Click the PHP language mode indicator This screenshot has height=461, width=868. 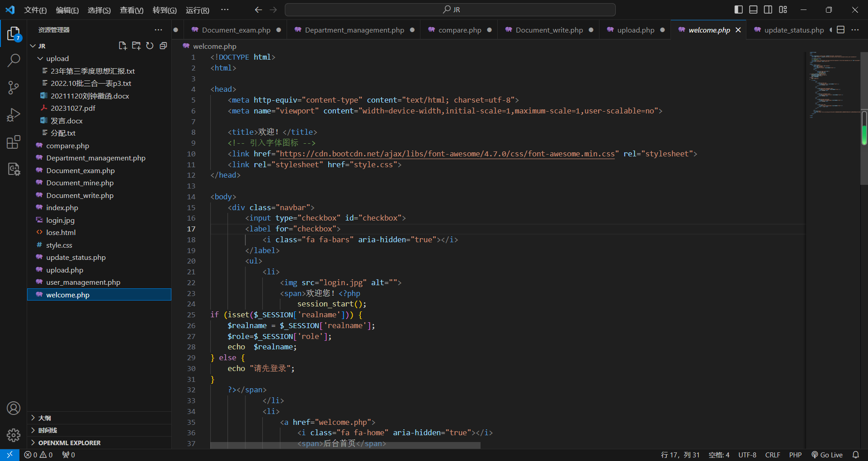(x=795, y=455)
